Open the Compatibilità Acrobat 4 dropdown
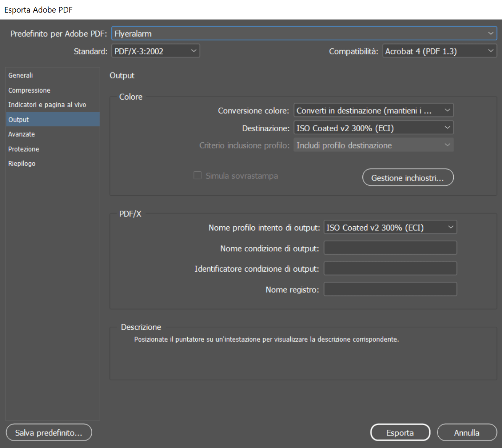The image size is (502, 448). tap(439, 51)
